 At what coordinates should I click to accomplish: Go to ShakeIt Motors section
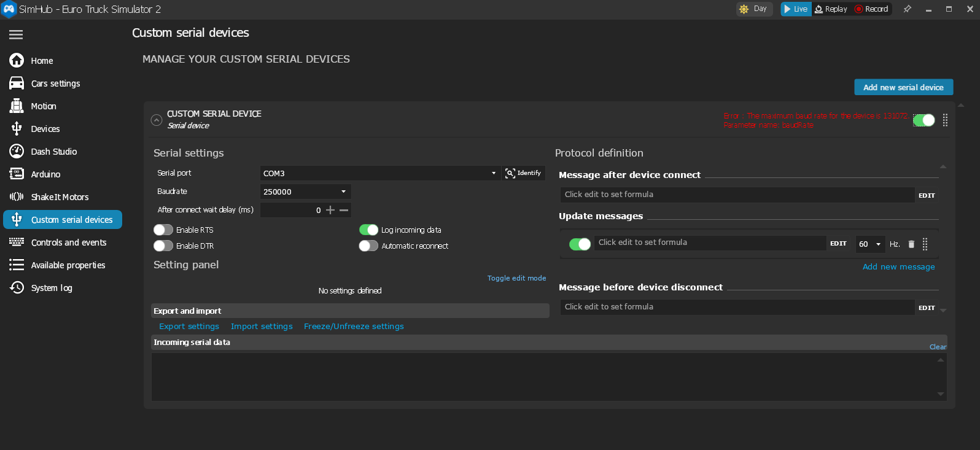tap(60, 197)
